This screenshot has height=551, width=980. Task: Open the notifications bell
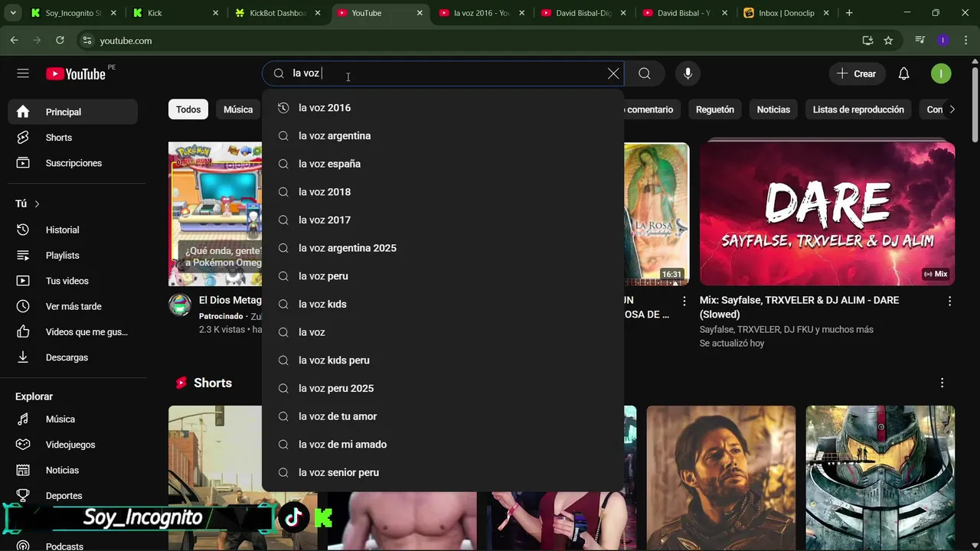click(903, 73)
